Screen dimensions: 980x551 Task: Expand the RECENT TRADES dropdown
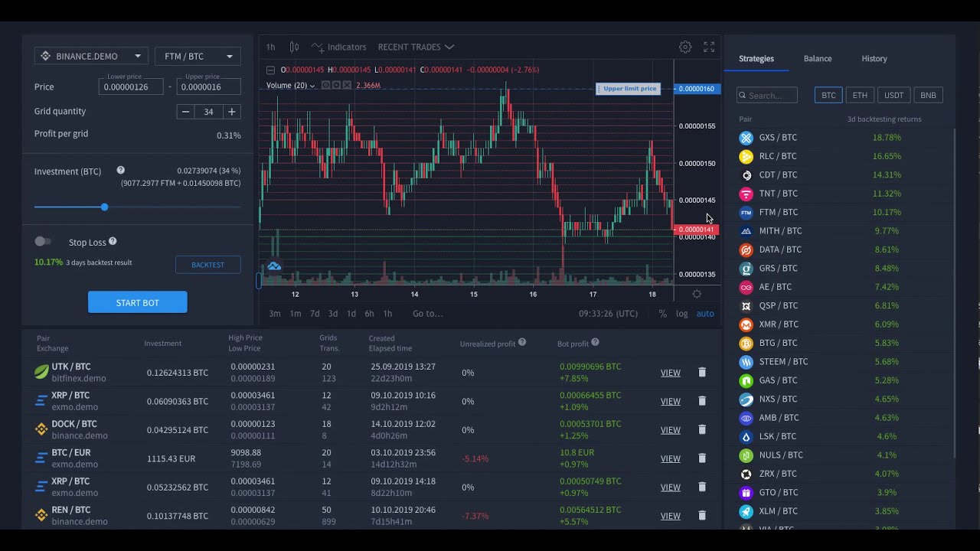coord(416,47)
